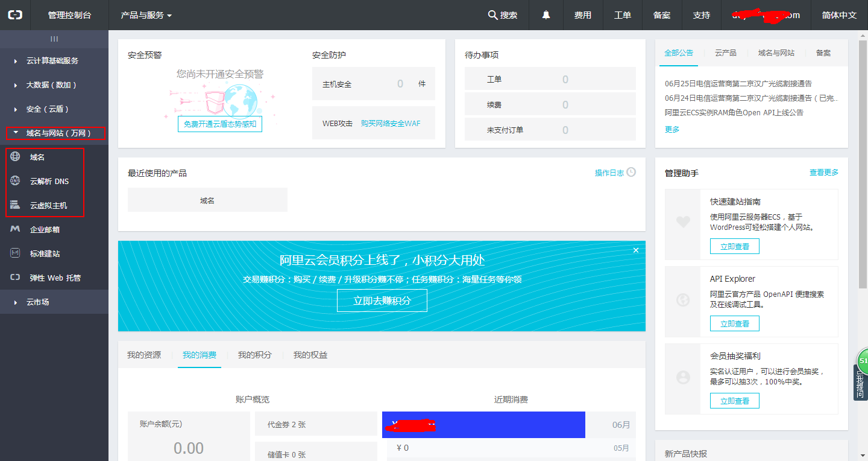Click 免费开通云盾态势感知 button
This screenshot has height=461, width=868.
pos(220,124)
